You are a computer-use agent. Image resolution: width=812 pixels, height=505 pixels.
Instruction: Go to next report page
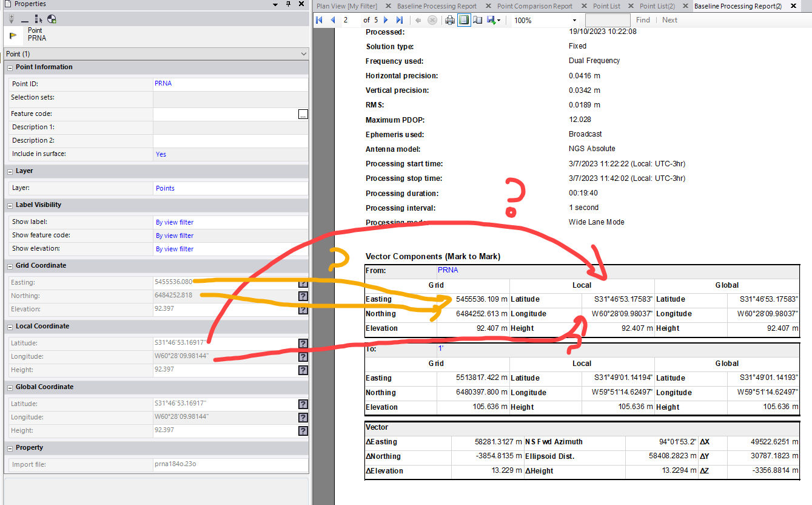pos(386,20)
